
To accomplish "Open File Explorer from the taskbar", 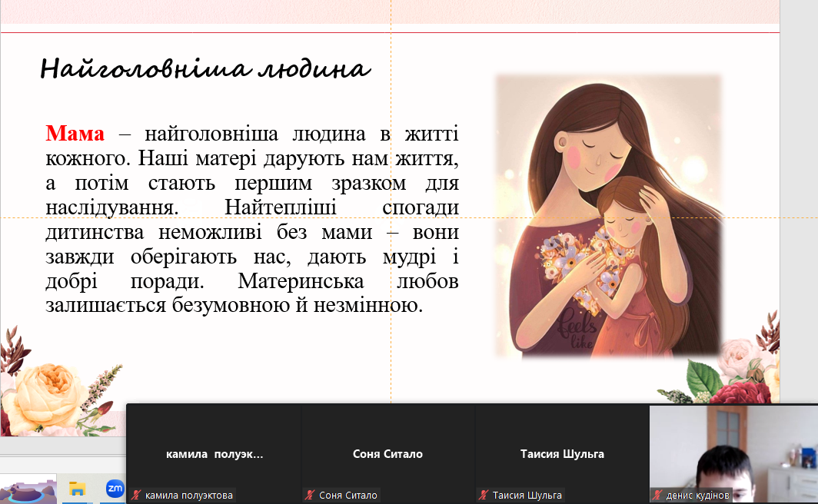I will click(x=77, y=489).
